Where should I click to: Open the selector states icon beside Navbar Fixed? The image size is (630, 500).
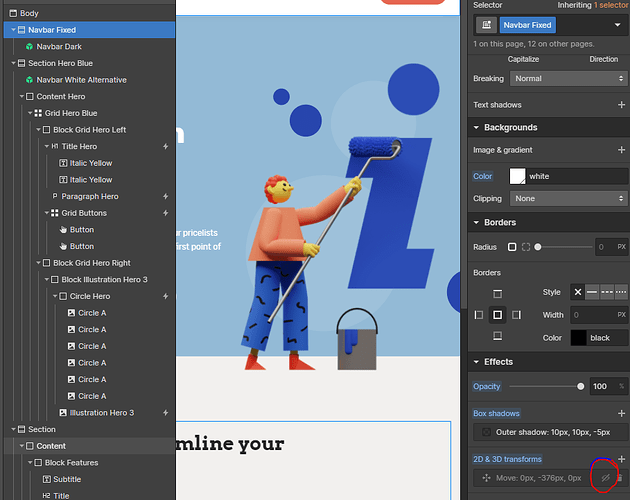click(x=486, y=25)
